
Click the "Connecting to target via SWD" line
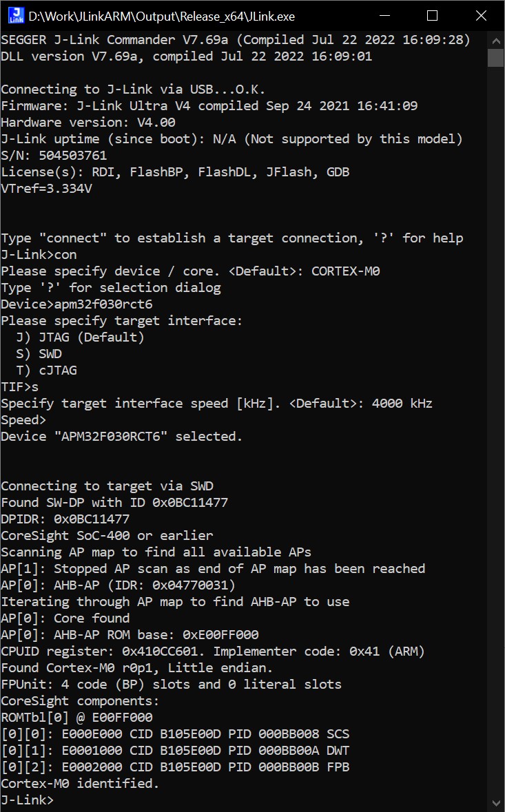tap(107, 486)
